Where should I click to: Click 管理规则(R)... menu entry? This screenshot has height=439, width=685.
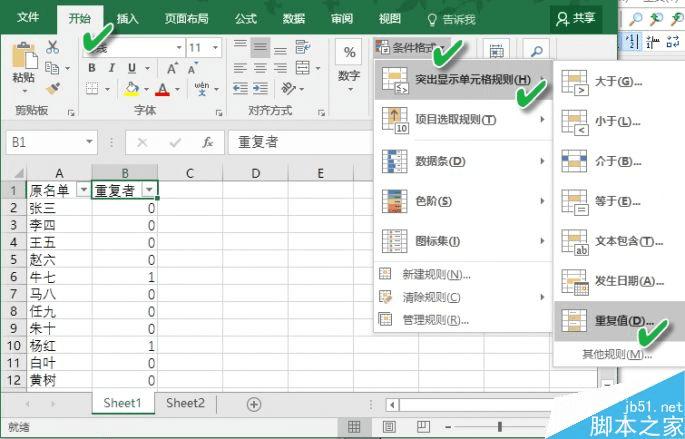click(x=464, y=320)
